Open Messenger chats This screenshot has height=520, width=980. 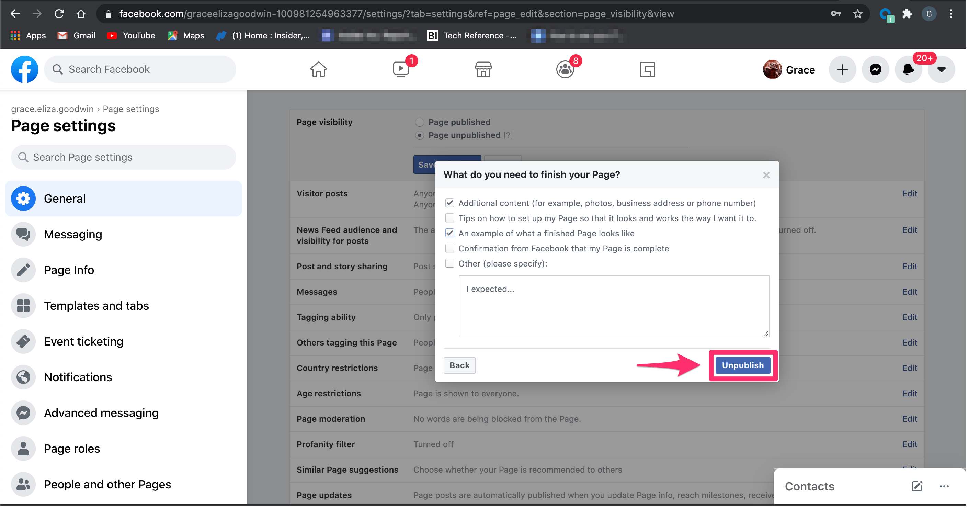click(x=875, y=69)
